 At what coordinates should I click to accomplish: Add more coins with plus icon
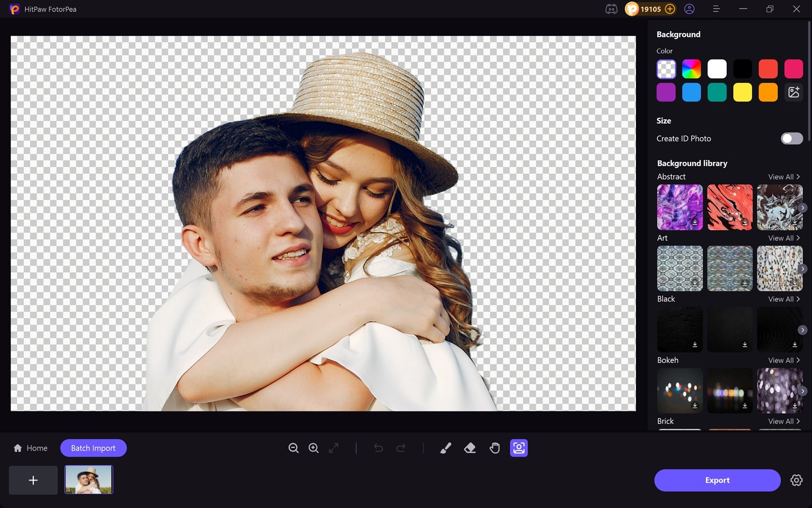click(670, 9)
